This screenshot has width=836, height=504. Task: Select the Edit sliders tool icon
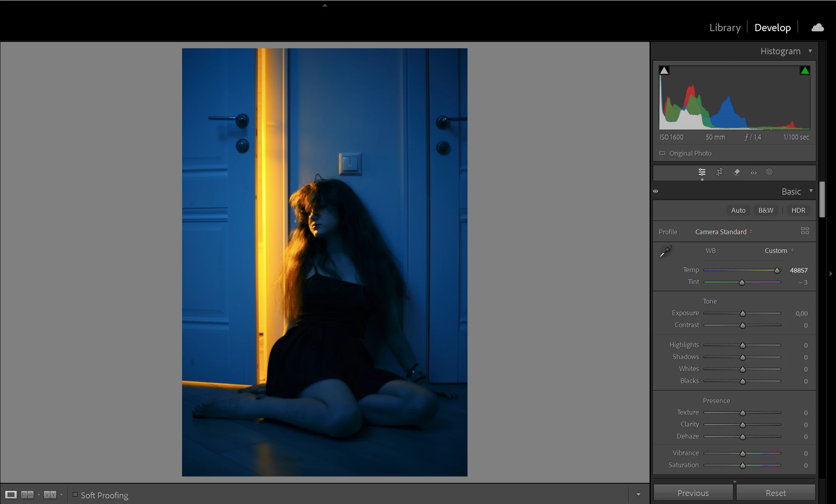point(702,172)
